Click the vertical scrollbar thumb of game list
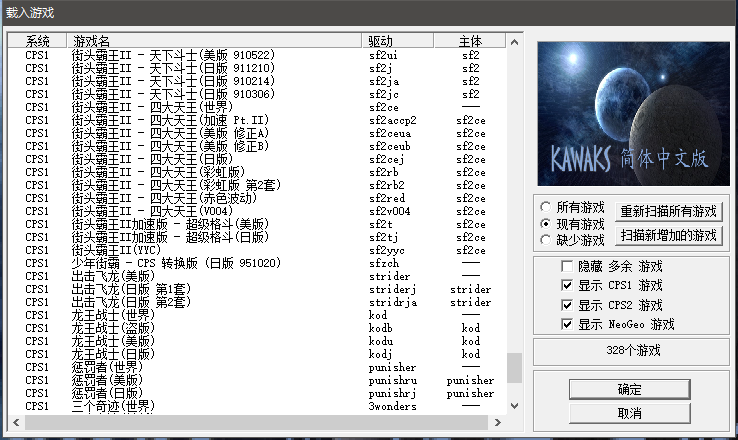 (x=514, y=368)
